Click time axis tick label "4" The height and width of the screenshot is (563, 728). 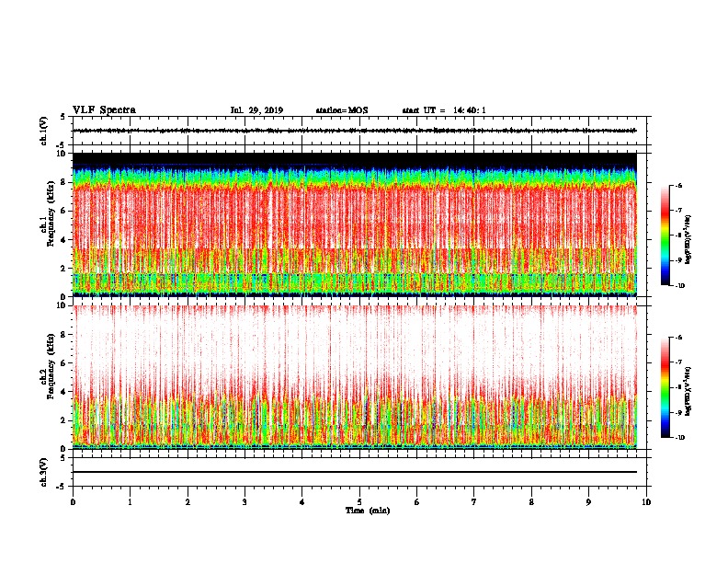click(302, 502)
